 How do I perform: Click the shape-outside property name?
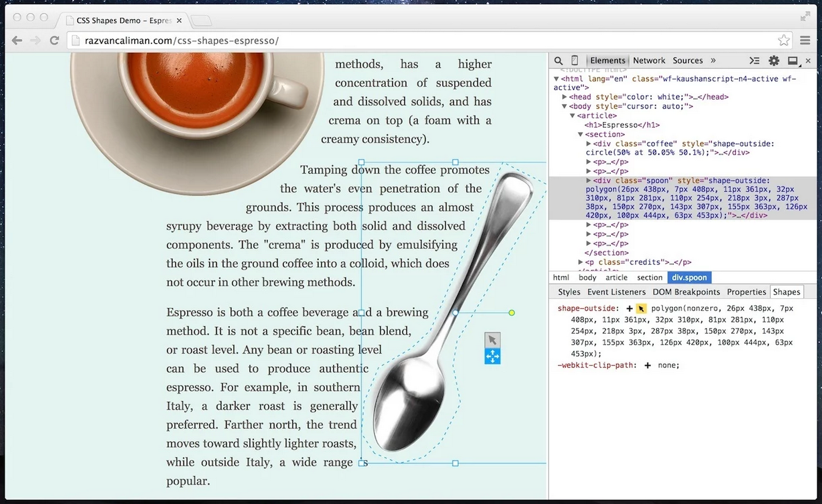[586, 308]
